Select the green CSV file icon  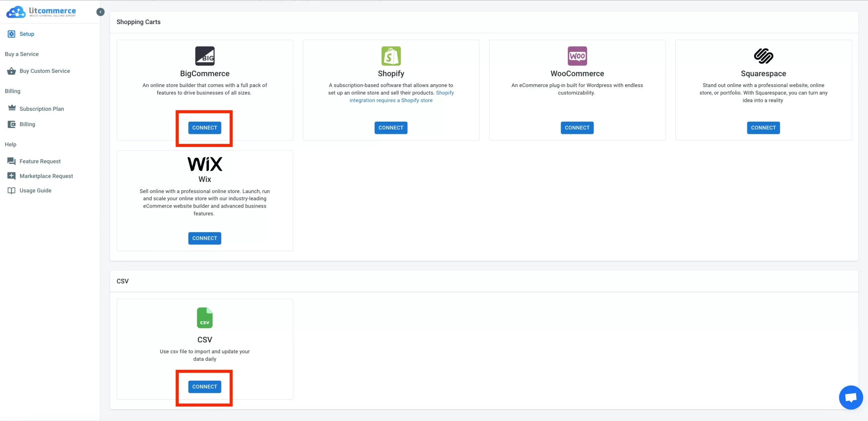(x=204, y=318)
